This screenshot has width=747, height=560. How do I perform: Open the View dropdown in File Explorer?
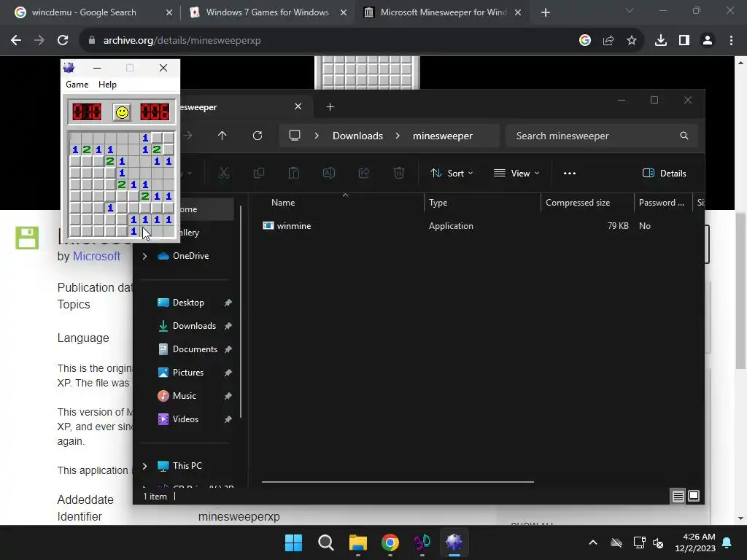coord(516,174)
